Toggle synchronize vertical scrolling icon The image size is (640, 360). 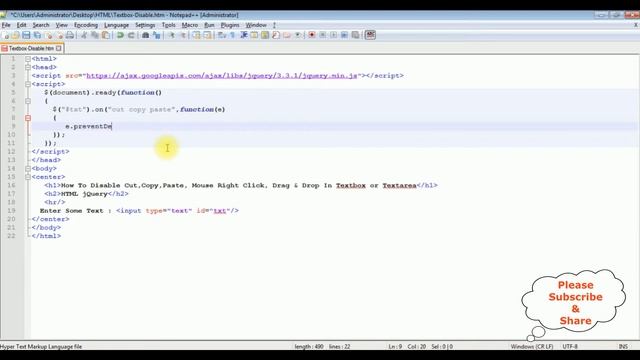(196, 35)
